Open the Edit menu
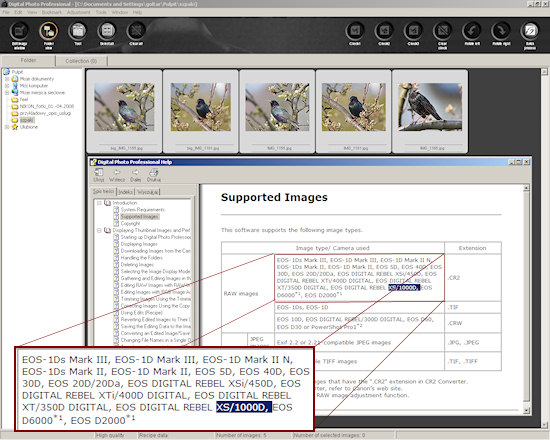Image resolution: width=550 pixels, height=440 pixels. (19, 12)
